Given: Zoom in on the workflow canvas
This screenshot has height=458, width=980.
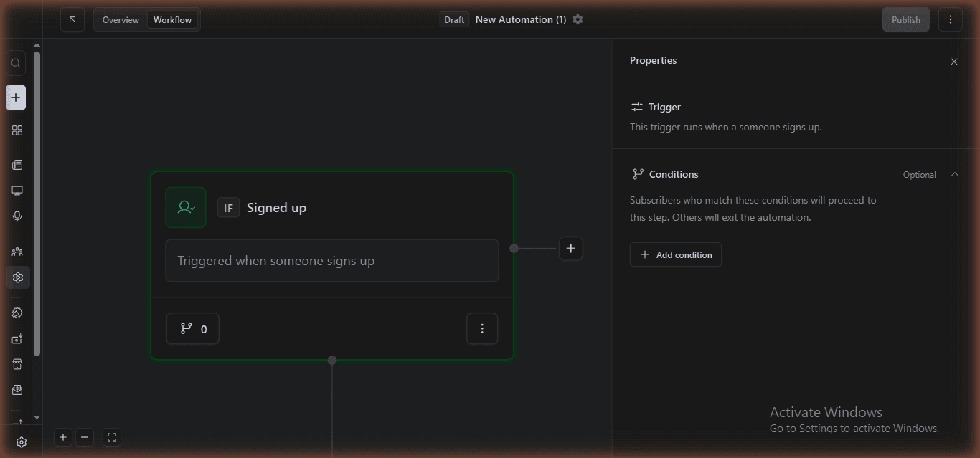Looking at the screenshot, I should tap(63, 437).
